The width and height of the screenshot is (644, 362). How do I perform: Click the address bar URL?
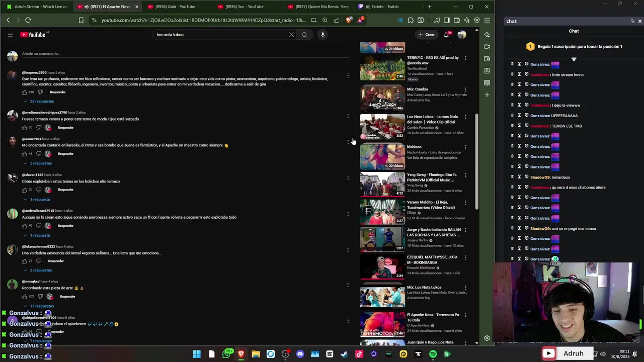(x=203, y=20)
